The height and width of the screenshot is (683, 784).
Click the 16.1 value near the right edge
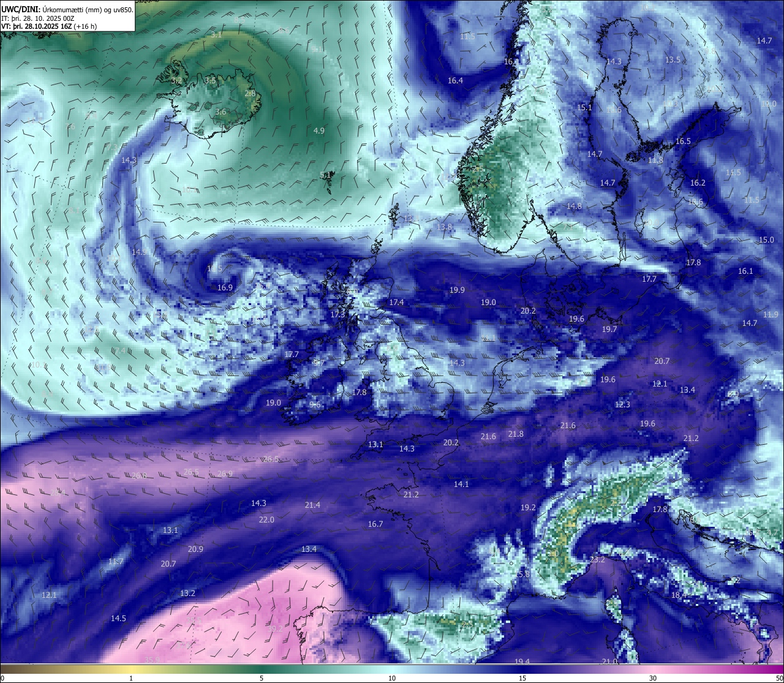coord(745,271)
